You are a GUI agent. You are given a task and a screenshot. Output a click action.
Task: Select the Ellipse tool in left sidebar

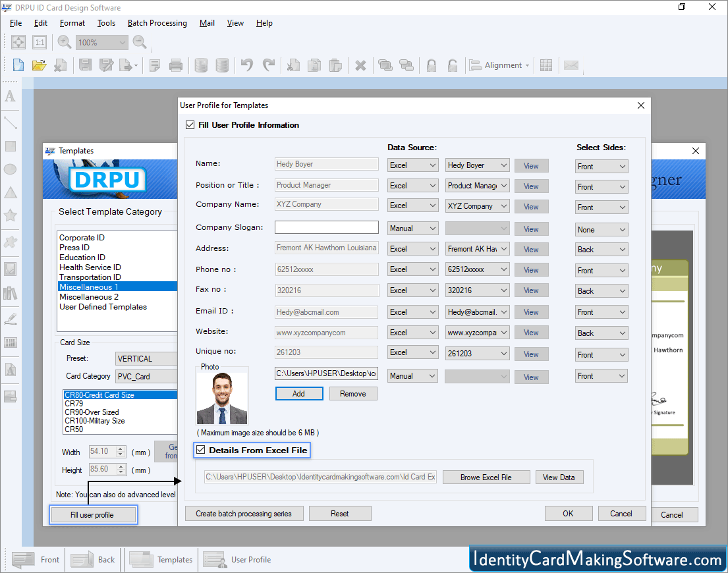coord(11,169)
